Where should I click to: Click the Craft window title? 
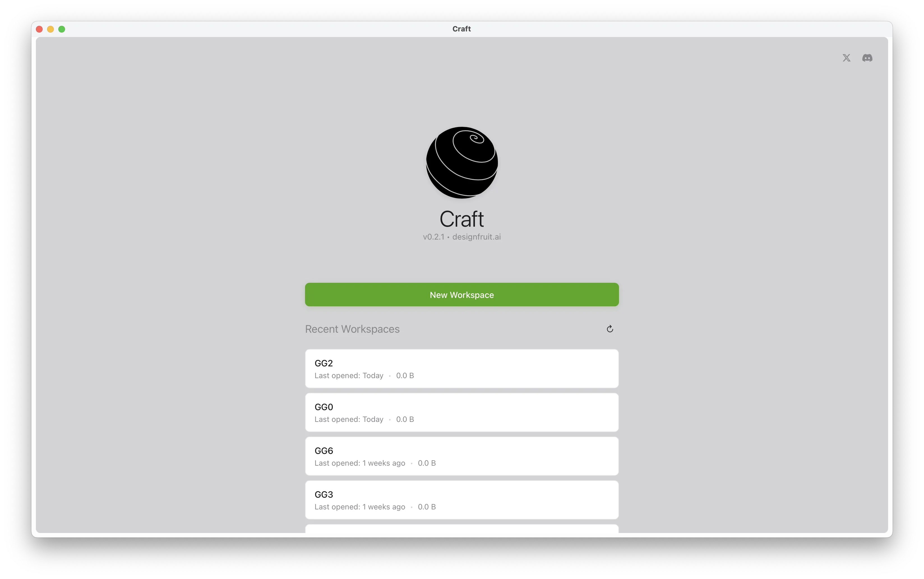461,29
